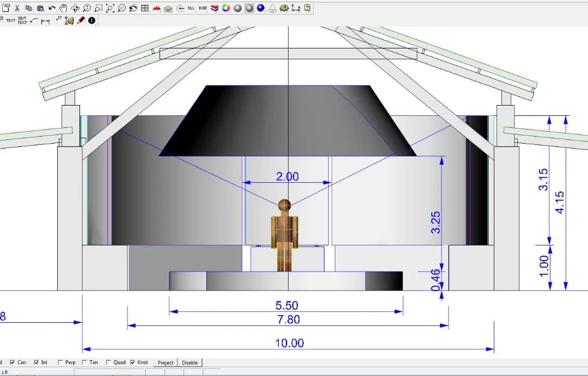Select the Zoom Window tool
Screen dimensions: 588x376
98,8
